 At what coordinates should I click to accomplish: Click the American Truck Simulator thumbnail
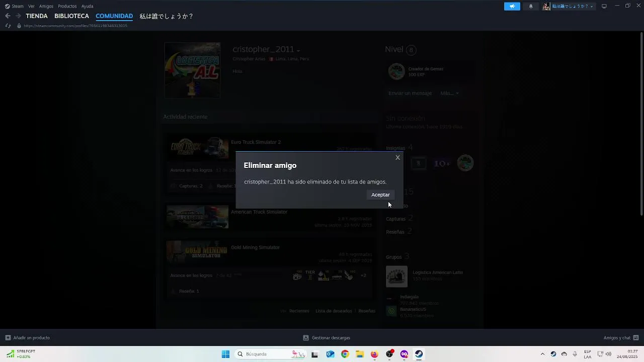point(197,217)
